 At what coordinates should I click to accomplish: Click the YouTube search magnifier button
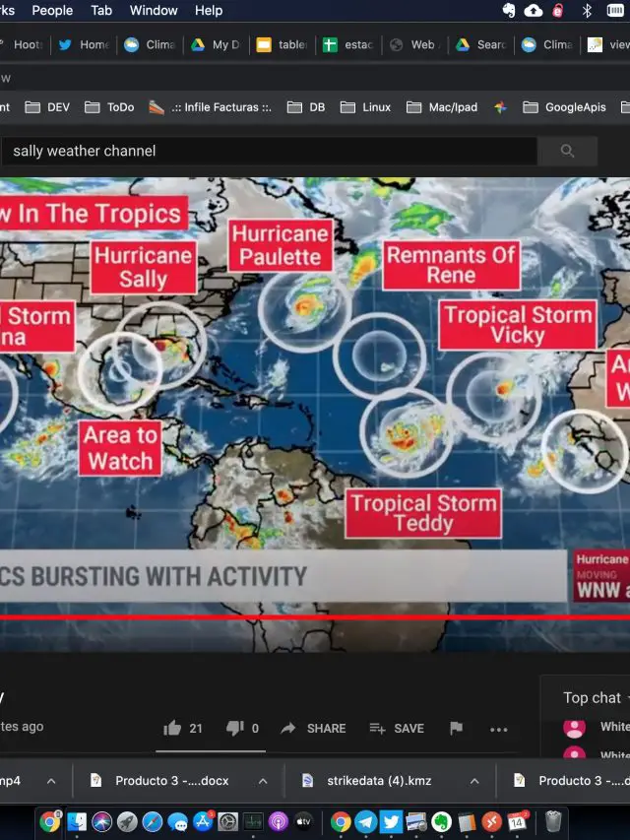[x=567, y=151]
